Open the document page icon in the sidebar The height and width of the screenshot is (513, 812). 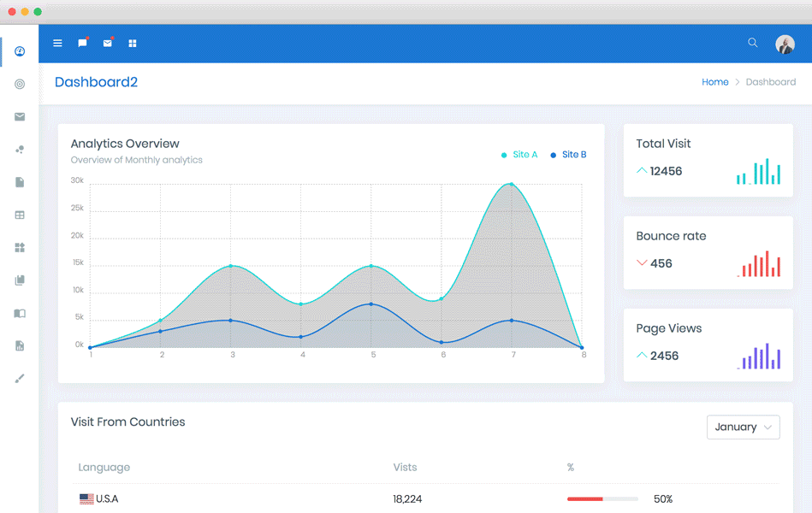click(20, 182)
